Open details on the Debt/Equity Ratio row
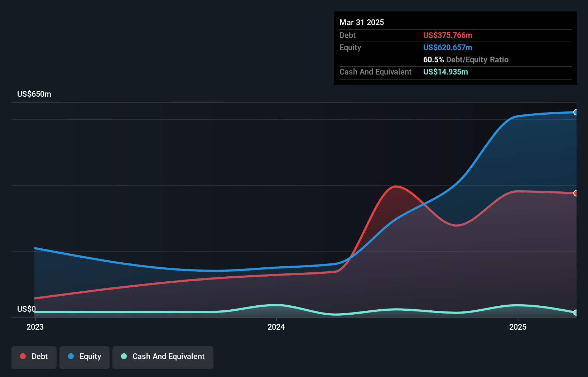The height and width of the screenshot is (377, 588). coord(466,59)
